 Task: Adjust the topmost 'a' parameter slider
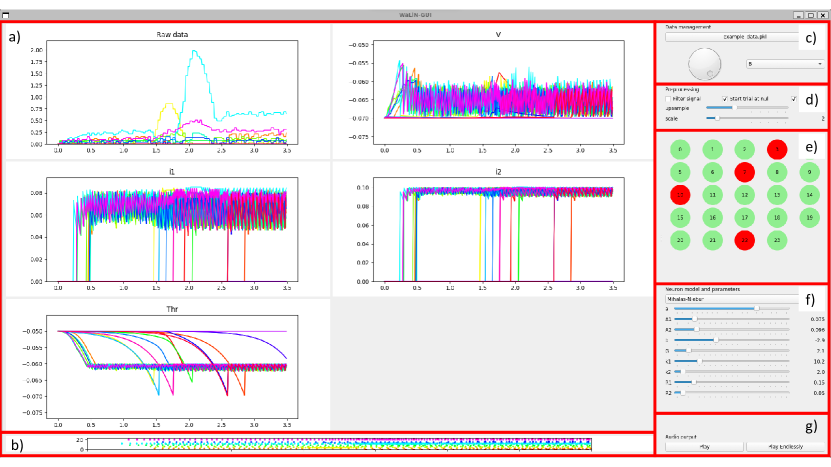point(731,309)
